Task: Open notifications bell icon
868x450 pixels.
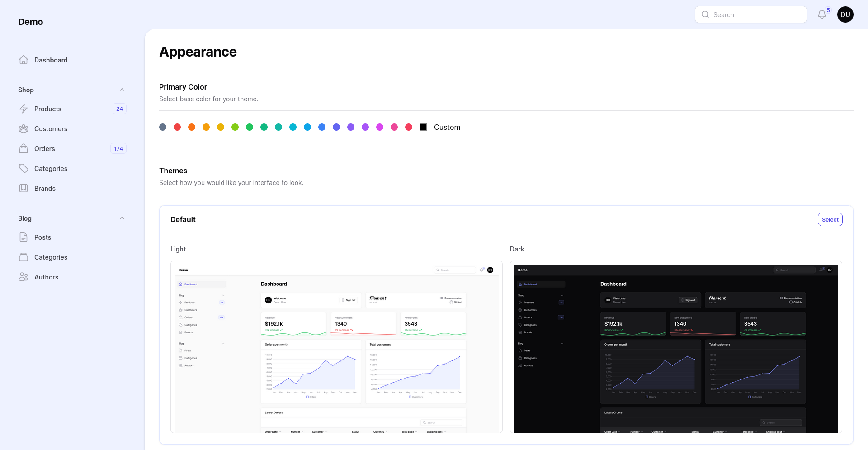Action: 822,15
